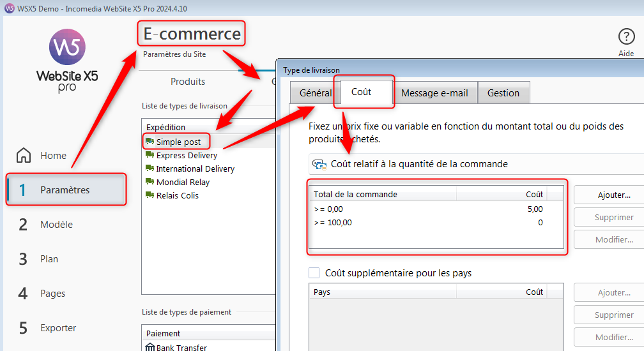This screenshot has height=351, width=644.
Task: Click the Bank Transfer payment icon
Action: pyautogui.click(x=150, y=347)
